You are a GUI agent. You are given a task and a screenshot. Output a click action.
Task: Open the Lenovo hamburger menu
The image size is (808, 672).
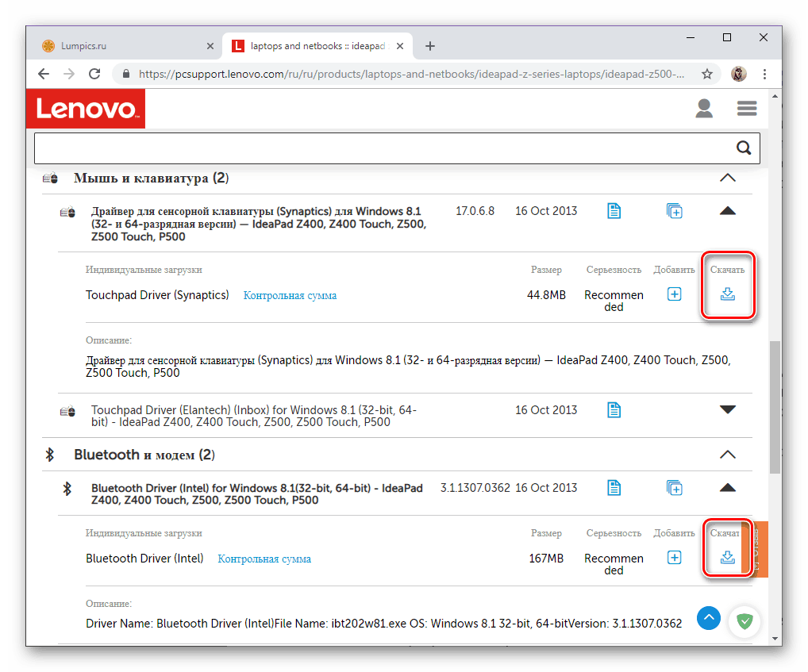click(x=746, y=109)
